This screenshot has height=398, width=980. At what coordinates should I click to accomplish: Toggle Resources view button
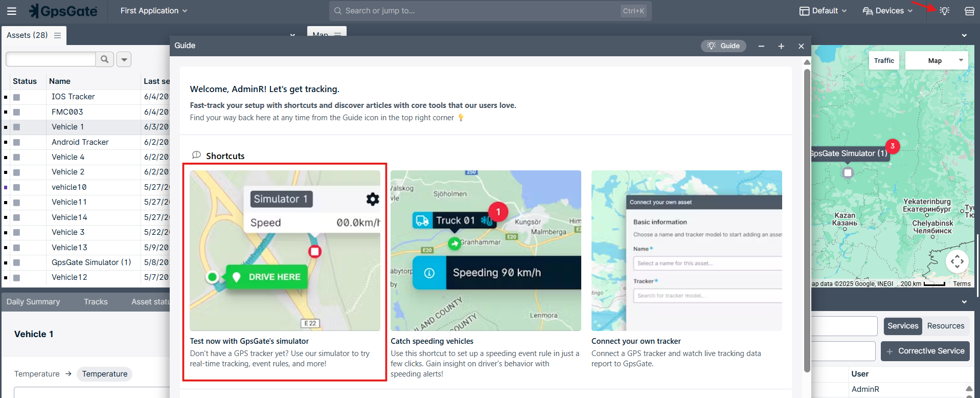[x=945, y=326]
